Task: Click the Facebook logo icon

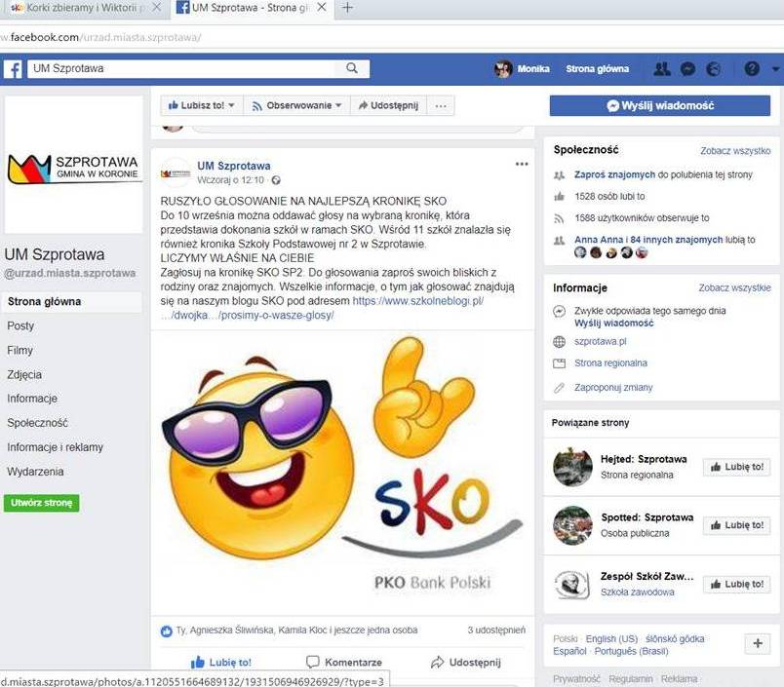Action: (13, 69)
